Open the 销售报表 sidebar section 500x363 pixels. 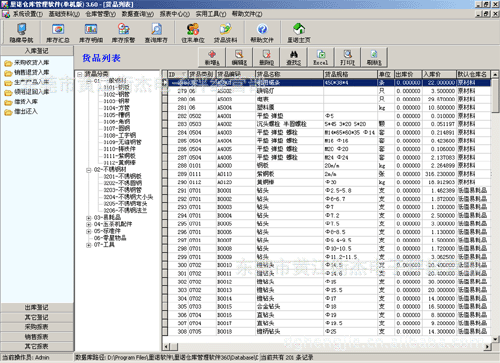click(37, 337)
